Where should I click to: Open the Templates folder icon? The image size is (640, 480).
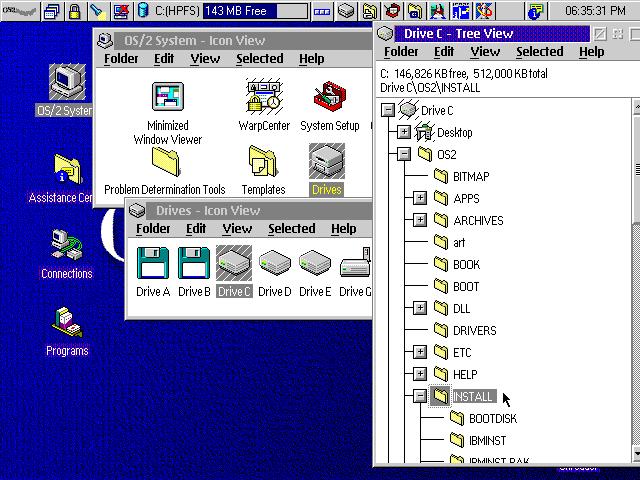(x=263, y=162)
